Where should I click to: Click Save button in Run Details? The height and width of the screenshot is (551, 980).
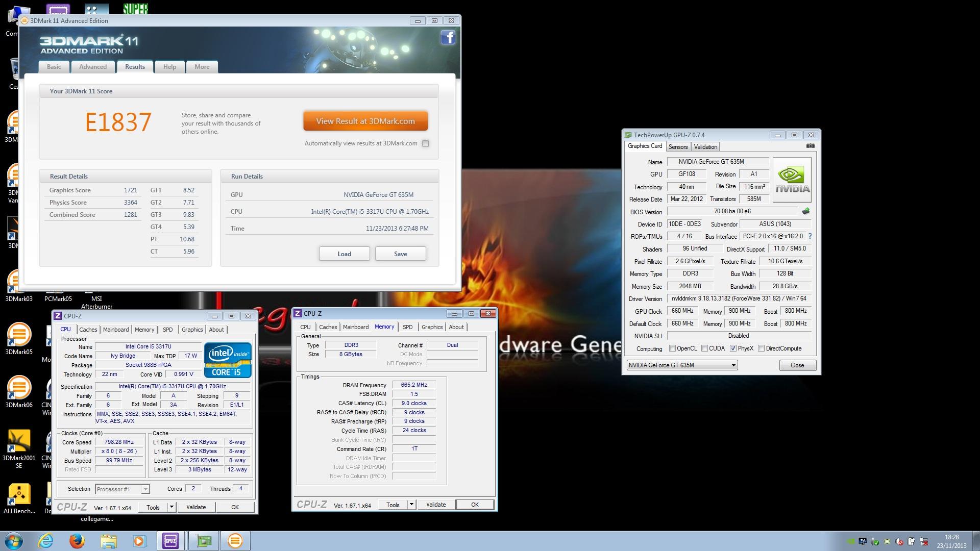[401, 254]
